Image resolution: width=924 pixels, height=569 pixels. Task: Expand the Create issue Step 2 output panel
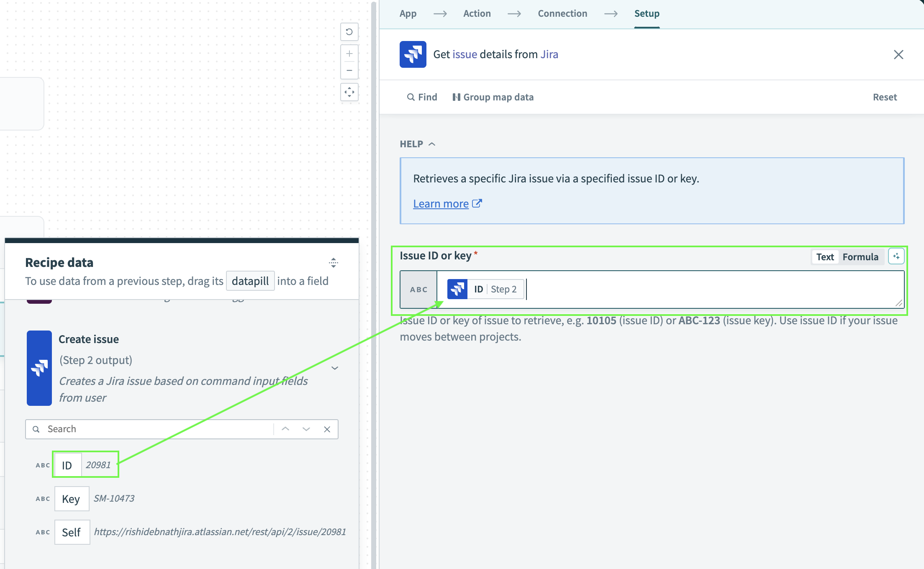click(x=335, y=368)
